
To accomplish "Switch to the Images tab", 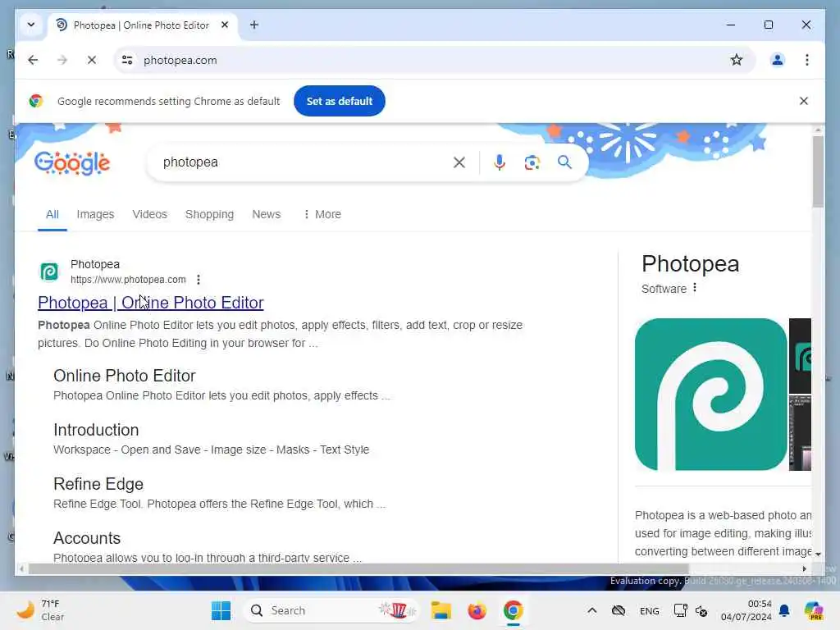I will click(x=95, y=214).
